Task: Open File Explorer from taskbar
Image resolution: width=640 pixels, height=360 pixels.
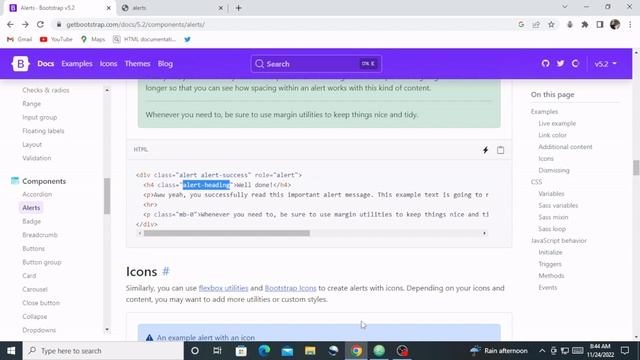Action: point(310,351)
